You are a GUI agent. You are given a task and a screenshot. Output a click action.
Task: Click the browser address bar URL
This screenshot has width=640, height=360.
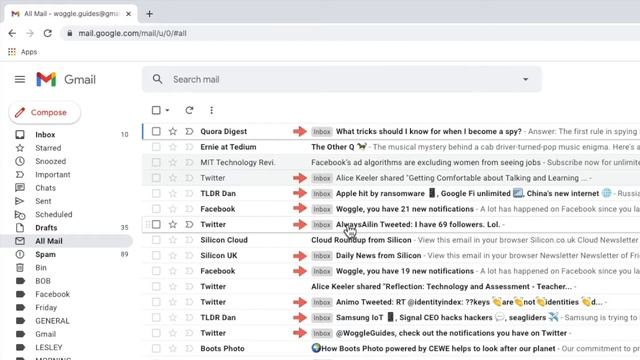click(132, 33)
